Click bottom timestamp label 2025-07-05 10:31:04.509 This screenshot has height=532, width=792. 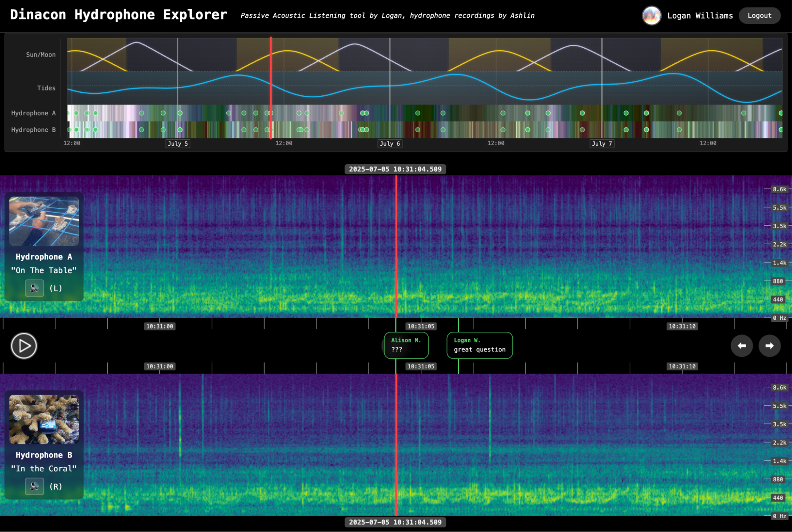click(395, 522)
